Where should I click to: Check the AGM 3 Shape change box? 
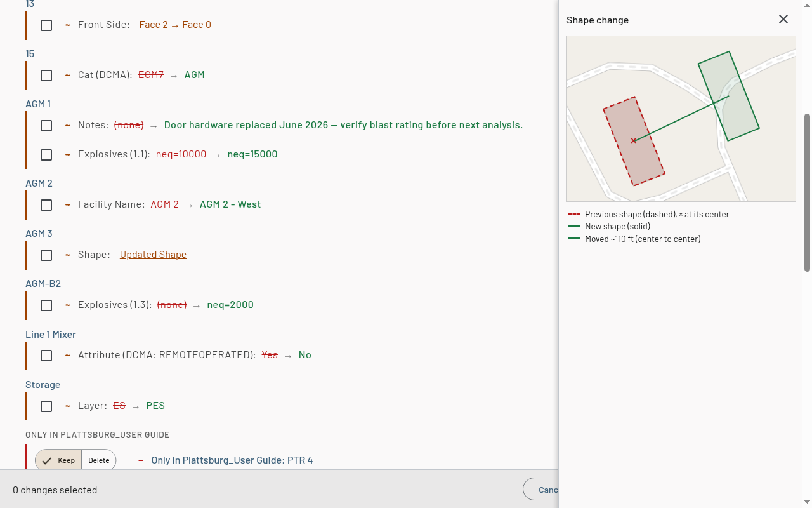point(46,255)
